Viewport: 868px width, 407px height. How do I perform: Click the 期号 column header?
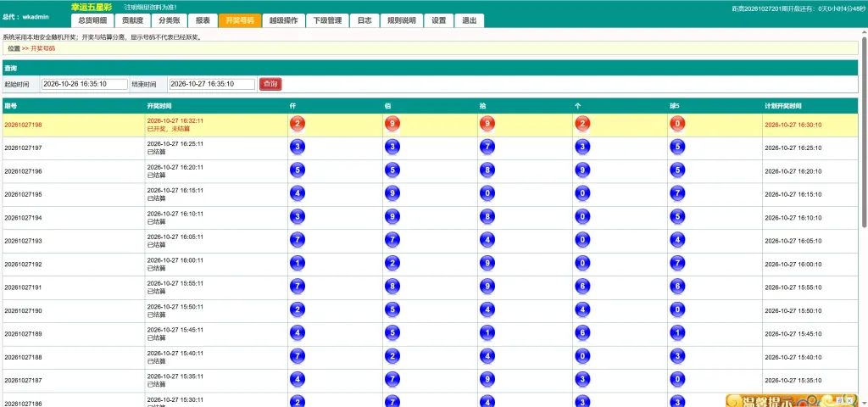click(x=10, y=106)
